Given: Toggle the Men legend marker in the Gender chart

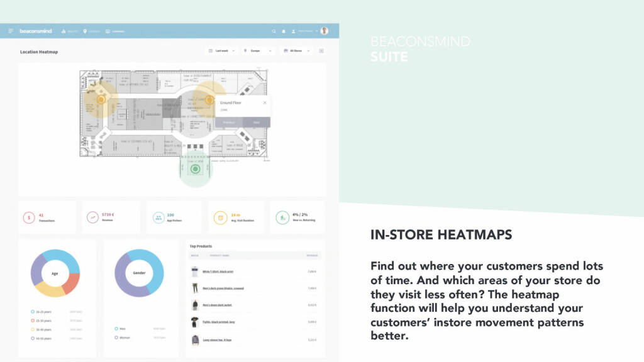Looking at the screenshot, I should (116, 328).
